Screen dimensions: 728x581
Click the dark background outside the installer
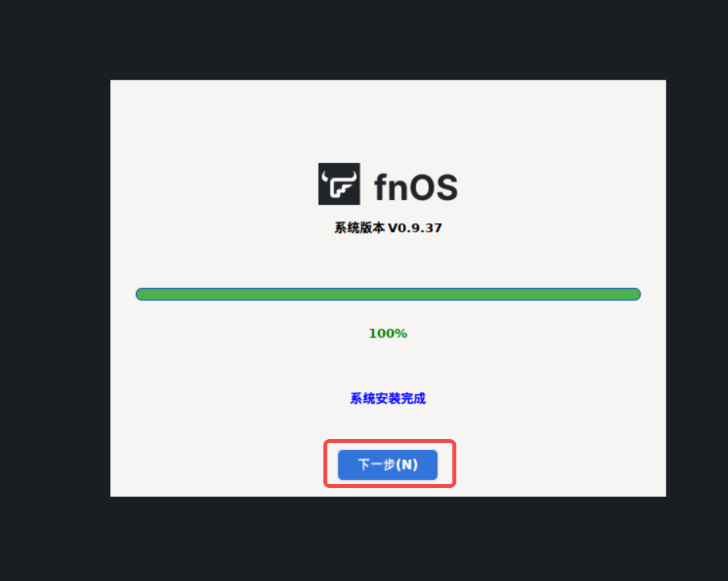pos(55,288)
